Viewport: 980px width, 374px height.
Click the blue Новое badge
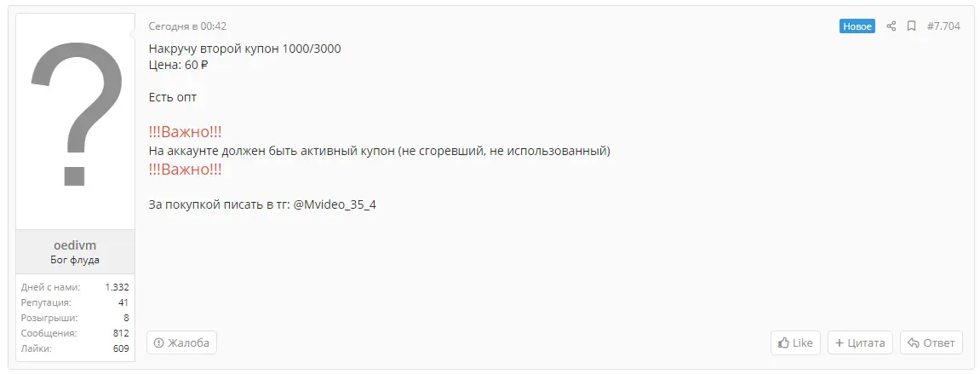coord(857,26)
